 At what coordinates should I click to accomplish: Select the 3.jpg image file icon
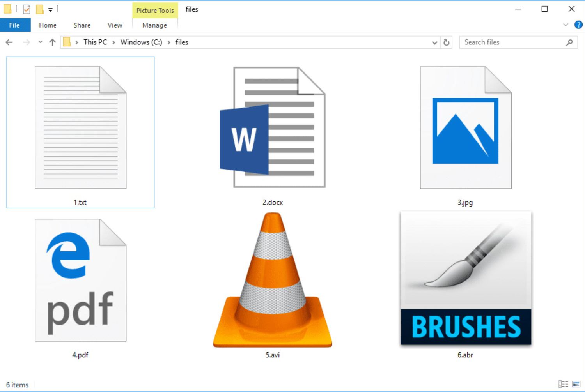point(465,128)
